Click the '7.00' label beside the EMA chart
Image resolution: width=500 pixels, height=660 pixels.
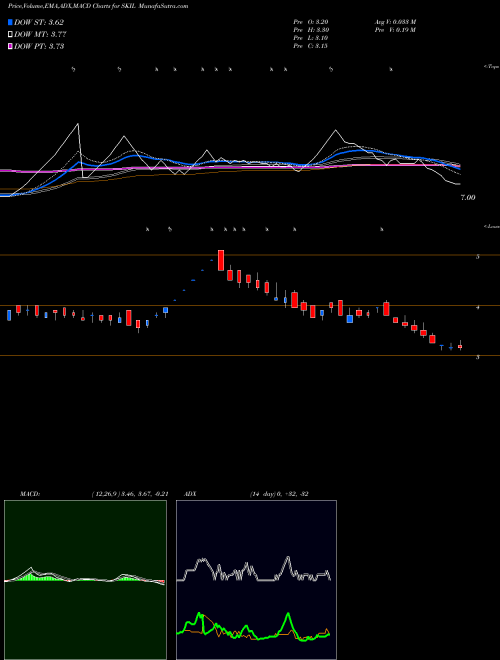coord(468,197)
